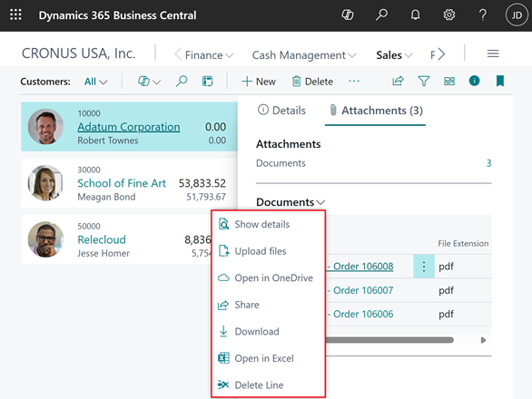This screenshot has width=532, height=399.
Task: Open Relecloud customer card
Action: [102, 239]
